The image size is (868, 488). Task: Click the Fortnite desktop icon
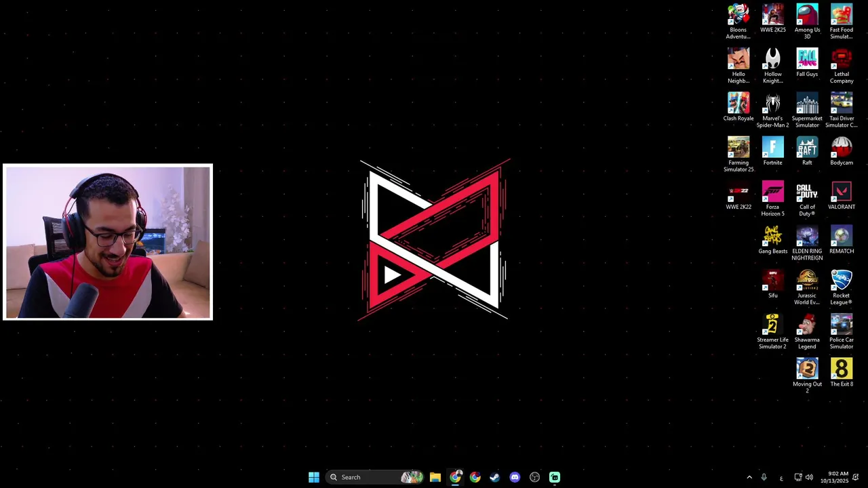773,151
